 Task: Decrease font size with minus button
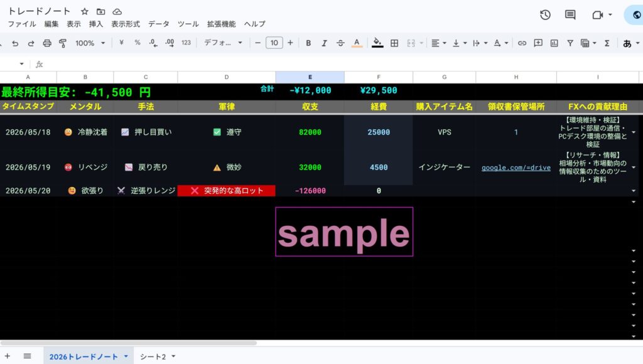(x=257, y=43)
